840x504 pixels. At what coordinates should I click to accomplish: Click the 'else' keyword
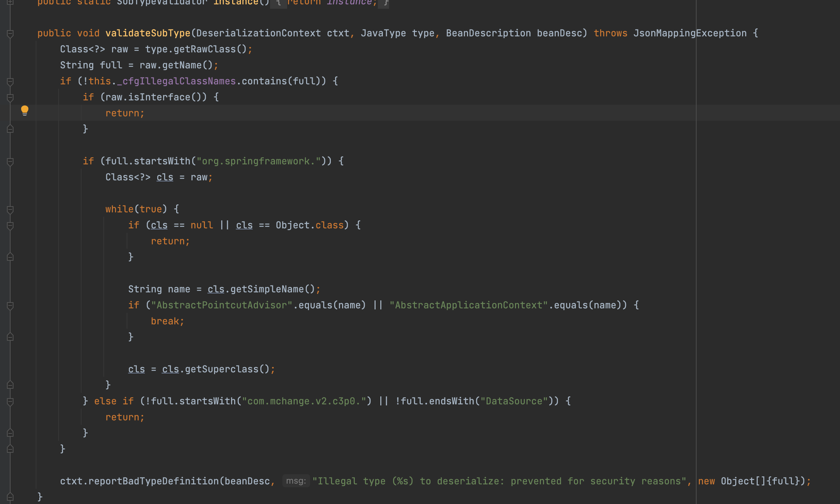(105, 401)
